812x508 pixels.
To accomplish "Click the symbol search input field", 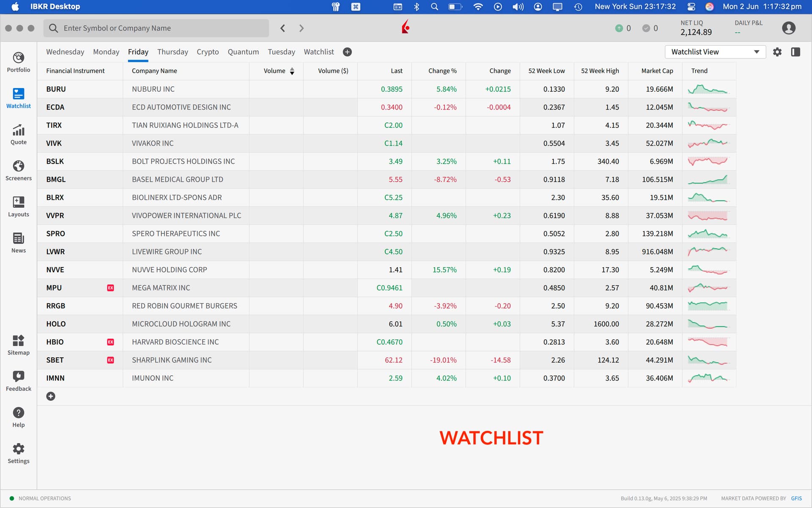I will 156,28.
